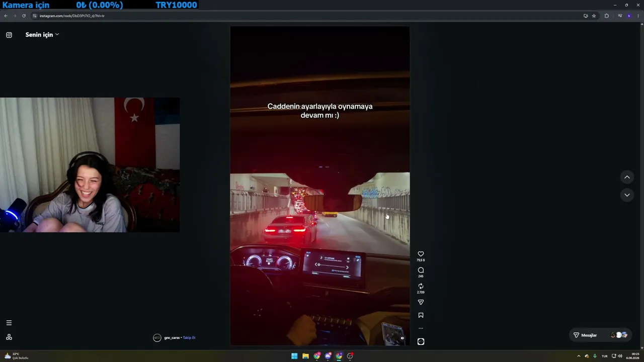Click the repost count 2.709
Screen dimensions: 644x362
pos(421,293)
